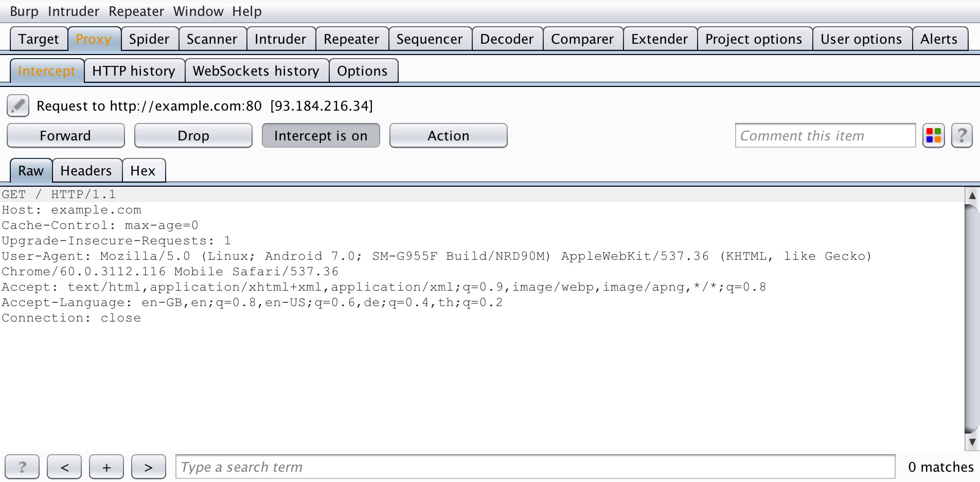Click the Comment this item field
The height and width of the screenshot is (482, 980).
(x=825, y=136)
